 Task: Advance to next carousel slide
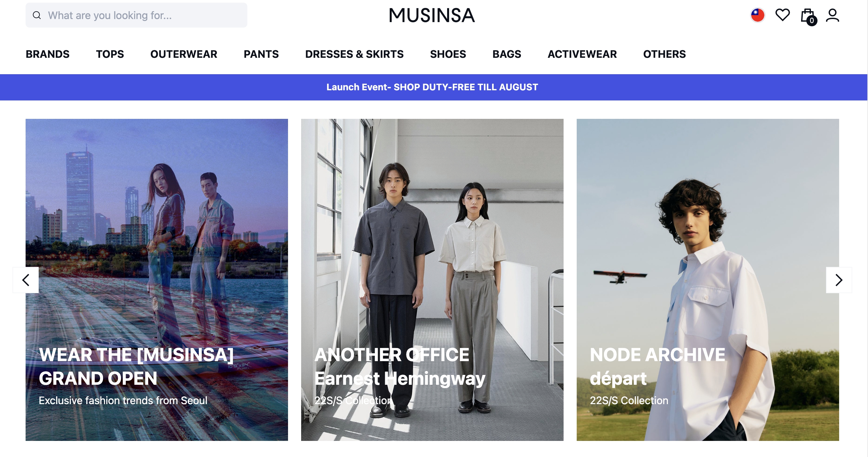point(839,280)
